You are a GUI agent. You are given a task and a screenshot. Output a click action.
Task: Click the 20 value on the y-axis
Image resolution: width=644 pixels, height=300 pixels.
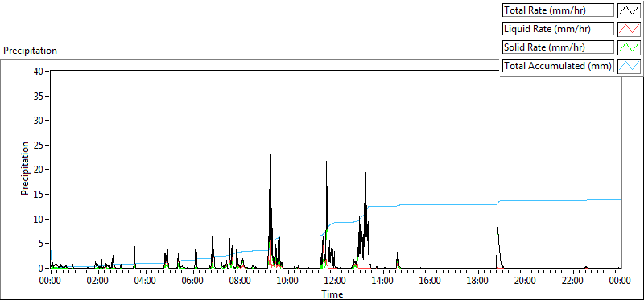pos(39,170)
